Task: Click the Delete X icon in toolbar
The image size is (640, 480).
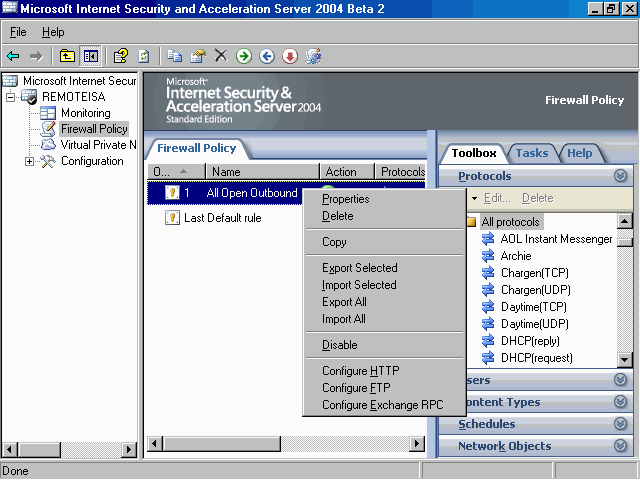Action: point(221,56)
